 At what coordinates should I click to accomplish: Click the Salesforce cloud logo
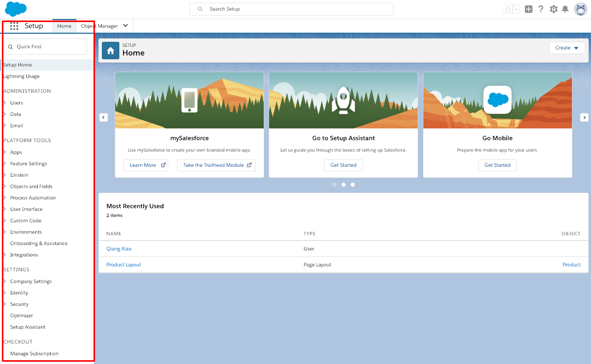pos(16,9)
